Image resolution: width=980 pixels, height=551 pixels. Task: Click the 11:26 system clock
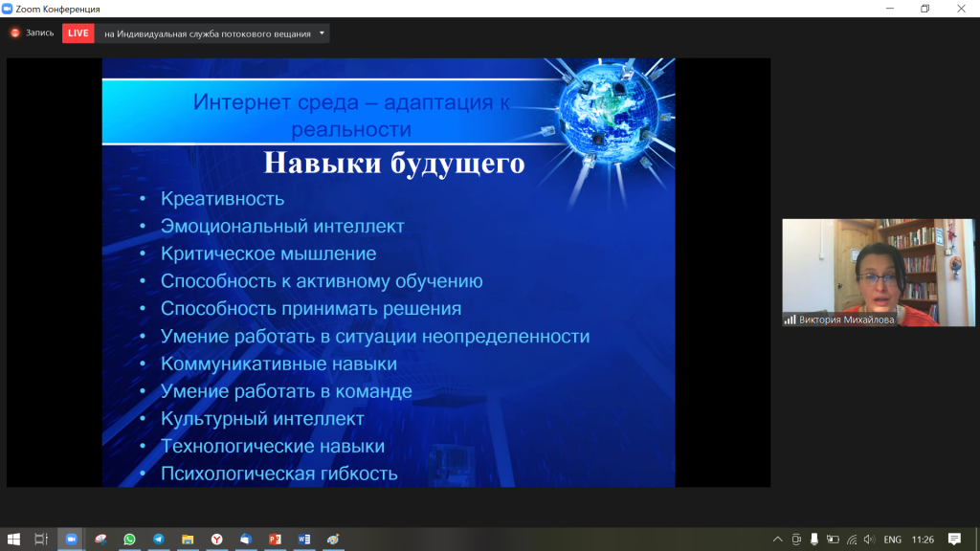(923, 540)
